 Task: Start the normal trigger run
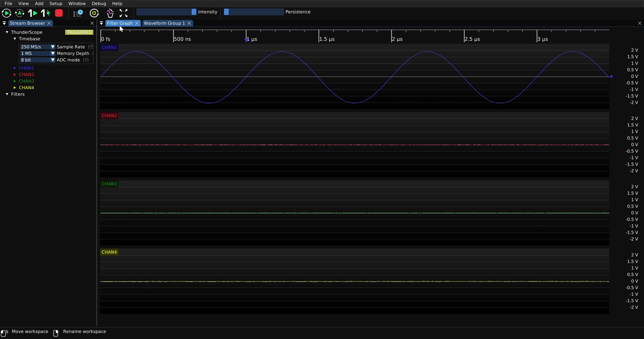click(7, 13)
